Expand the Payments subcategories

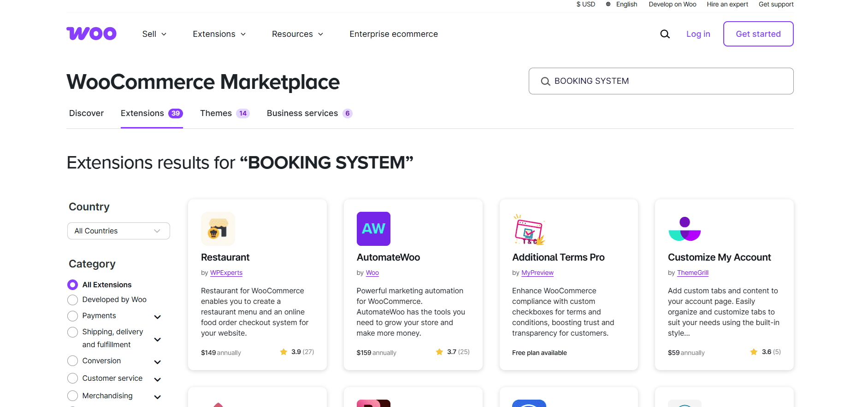point(157,317)
